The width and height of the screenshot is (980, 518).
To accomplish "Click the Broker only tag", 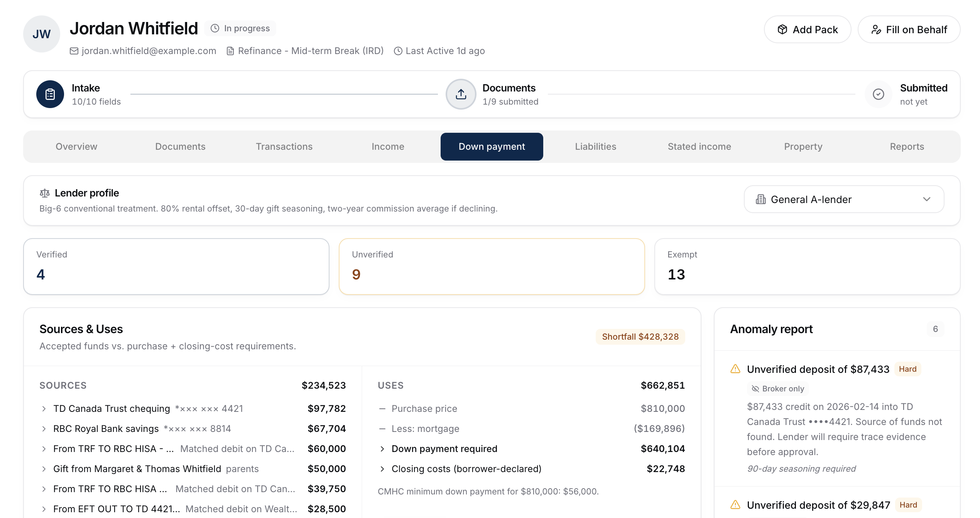I will pyautogui.click(x=778, y=389).
